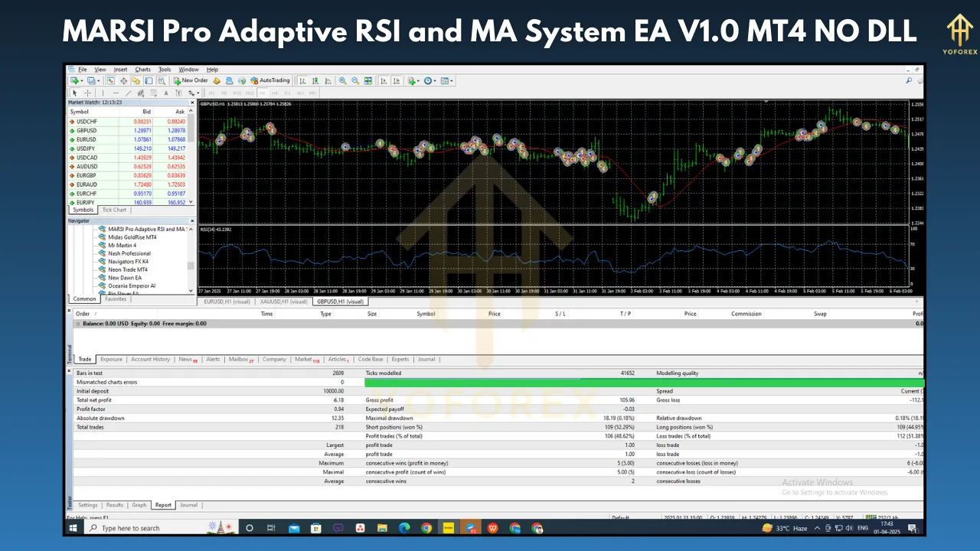
Task: Toggle the Terminal panel icon
Action: [149, 80]
